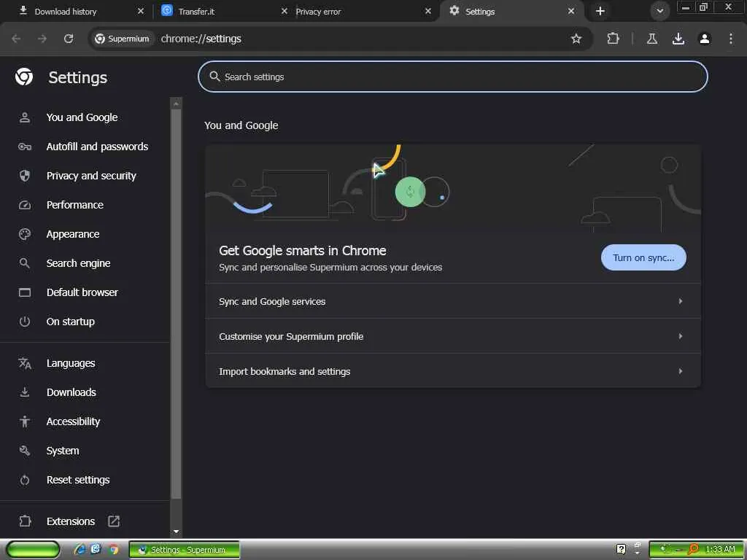The image size is (747, 560).
Task: Launch Chrome icon in quick launch
Action: (x=113, y=550)
